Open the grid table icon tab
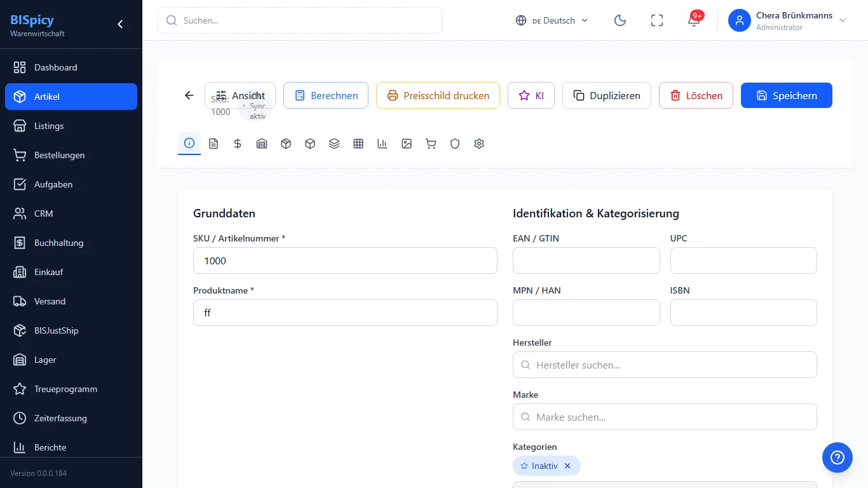This screenshot has width=868, height=488. (x=358, y=144)
